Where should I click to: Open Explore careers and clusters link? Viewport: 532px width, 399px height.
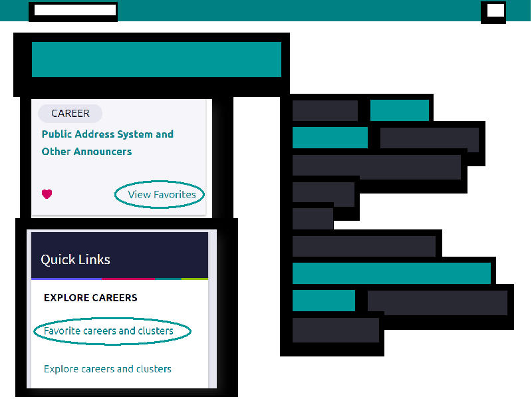click(x=108, y=369)
